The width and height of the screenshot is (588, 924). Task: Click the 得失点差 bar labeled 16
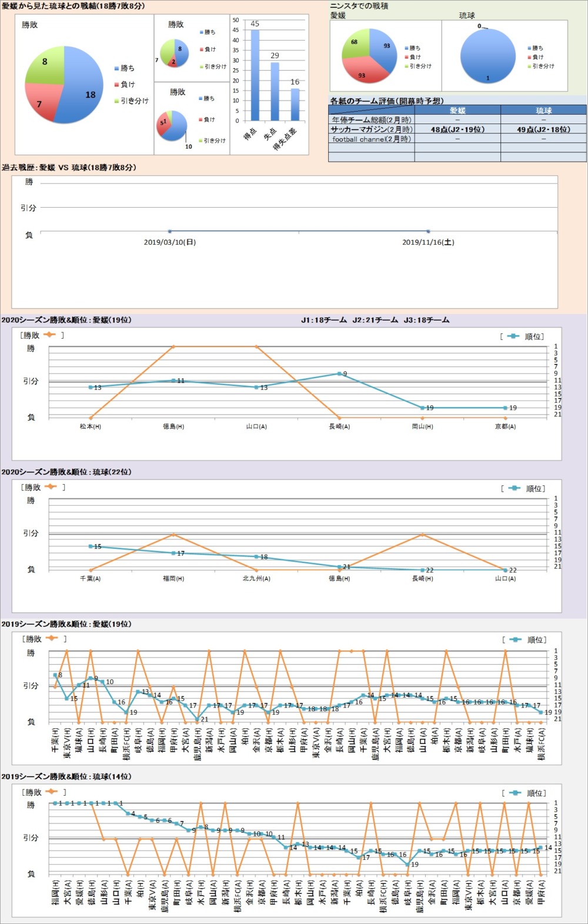click(x=295, y=104)
